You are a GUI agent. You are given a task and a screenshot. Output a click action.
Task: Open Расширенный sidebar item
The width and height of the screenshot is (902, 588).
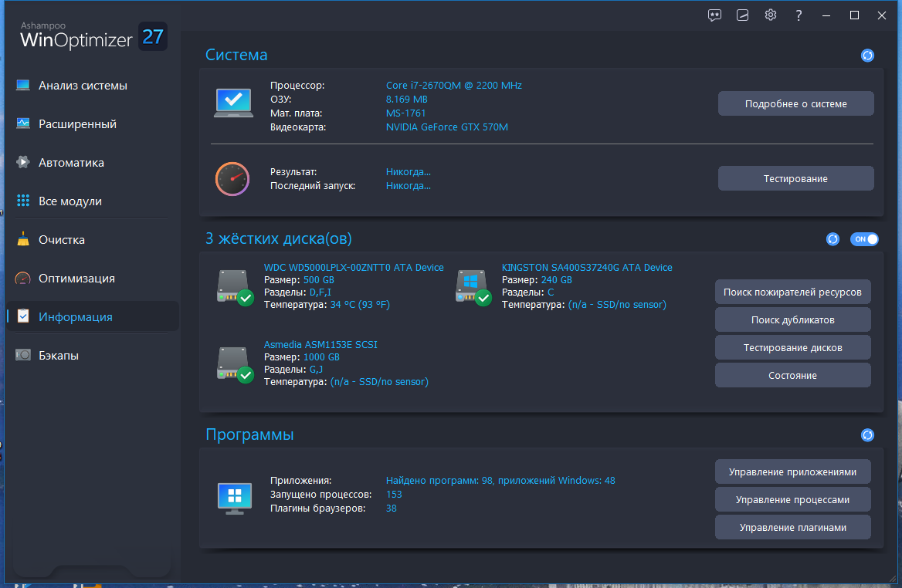click(92, 124)
